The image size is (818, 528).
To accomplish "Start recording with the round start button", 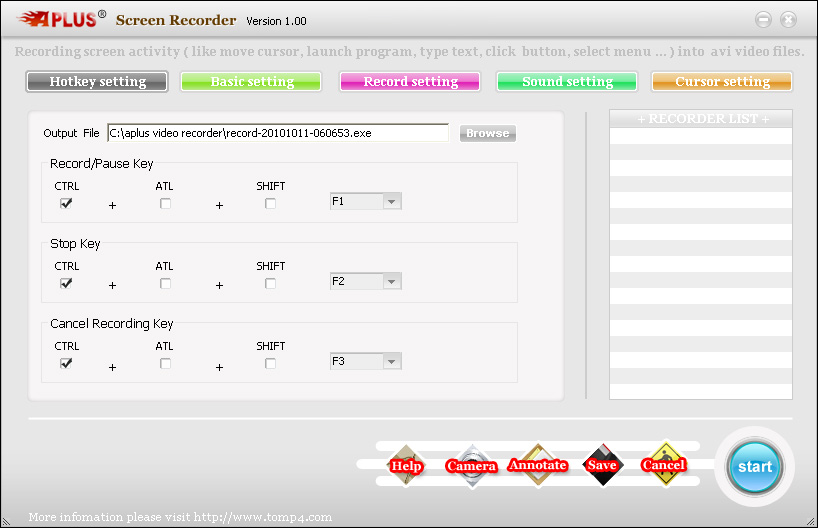I will tap(754, 466).
